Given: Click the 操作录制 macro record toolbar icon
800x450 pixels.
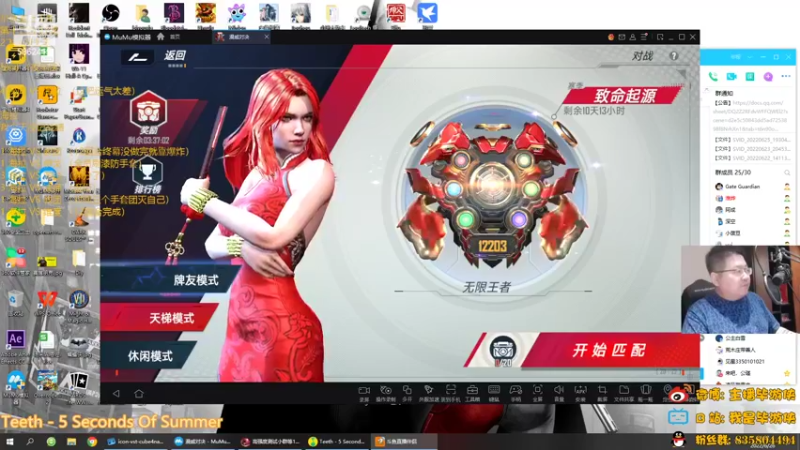Looking at the screenshot, I should coord(386,393).
